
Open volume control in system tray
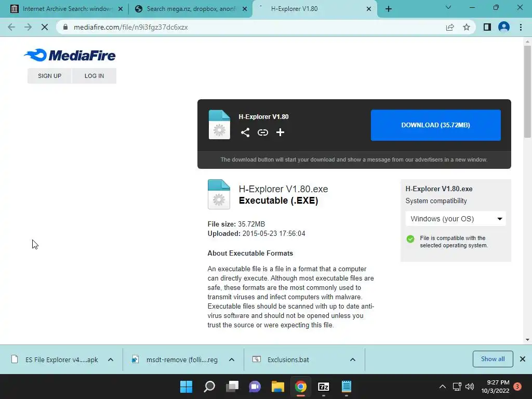[x=470, y=387]
